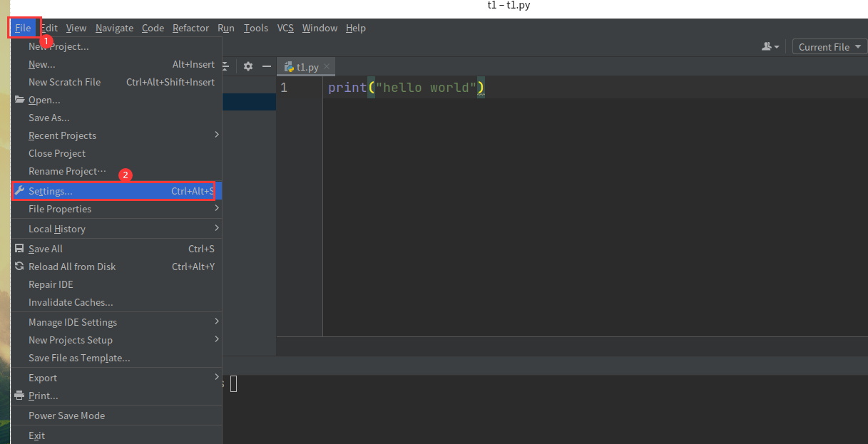Select the t1.py editor tab

(307, 67)
